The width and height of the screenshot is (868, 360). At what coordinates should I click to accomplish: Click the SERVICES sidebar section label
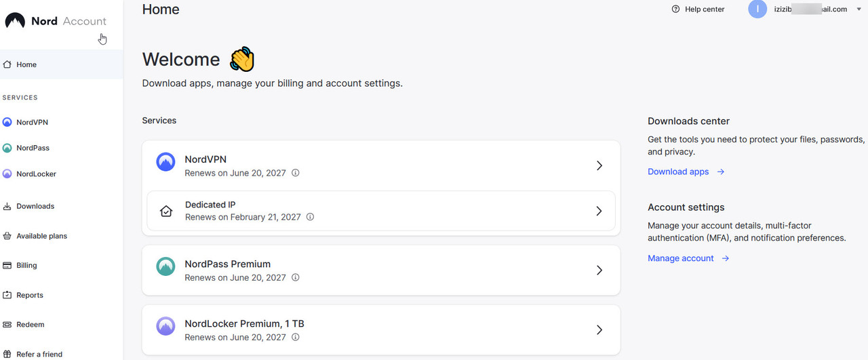click(20, 98)
